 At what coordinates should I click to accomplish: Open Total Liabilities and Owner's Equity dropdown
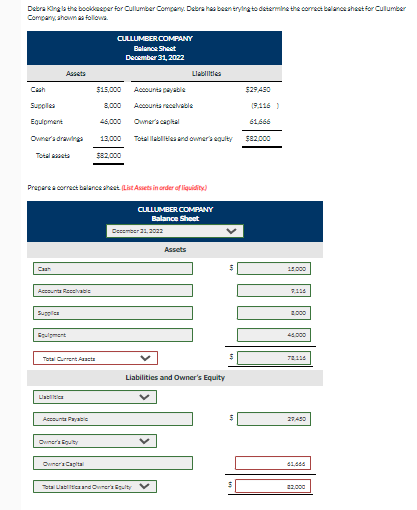(95, 486)
